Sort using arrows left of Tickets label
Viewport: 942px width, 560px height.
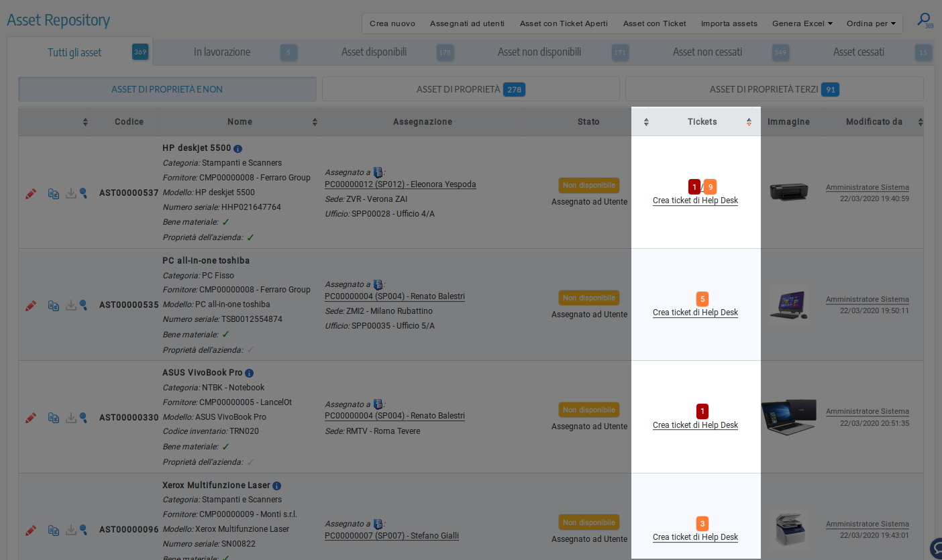click(x=646, y=122)
